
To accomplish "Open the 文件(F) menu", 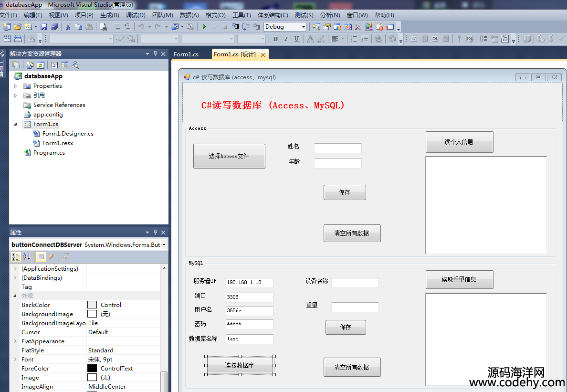I will pos(8,15).
